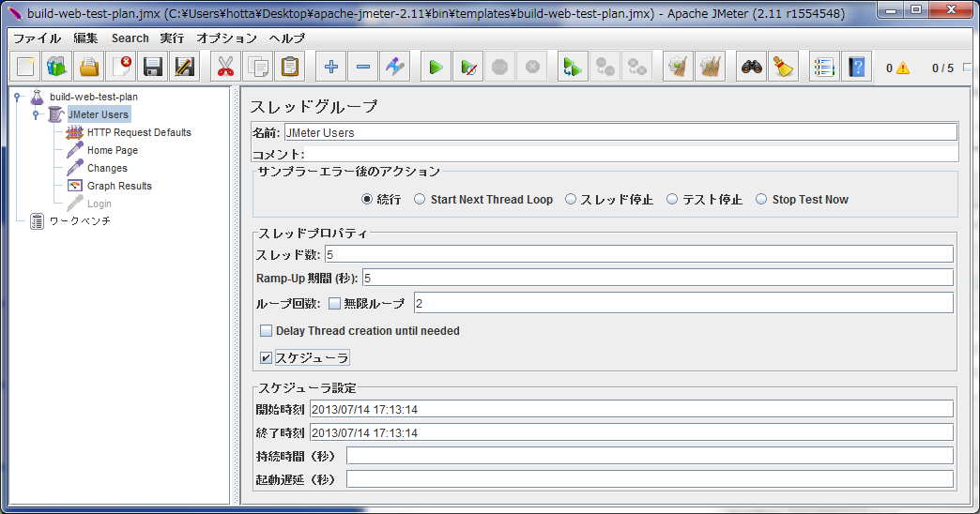Open the Search menu
This screenshot has width=980, height=514.
tap(130, 38)
